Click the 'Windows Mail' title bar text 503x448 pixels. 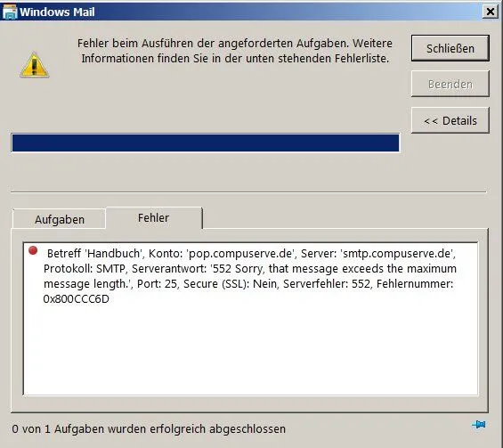point(57,12)
